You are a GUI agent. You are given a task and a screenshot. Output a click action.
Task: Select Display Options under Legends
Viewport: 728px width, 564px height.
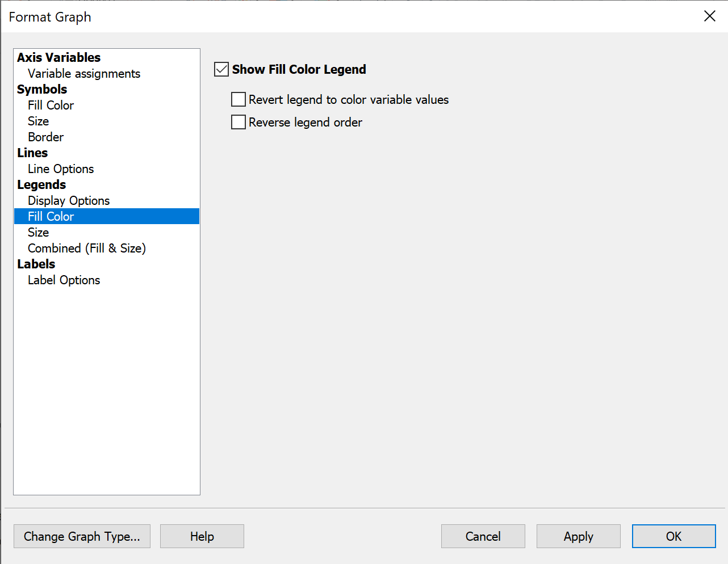point(68,200)
